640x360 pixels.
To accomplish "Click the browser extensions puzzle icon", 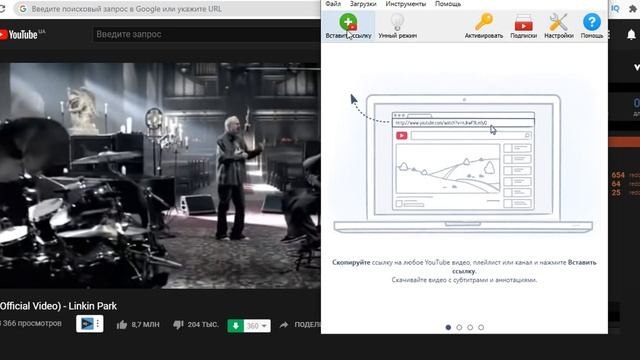I will (633, 9).
